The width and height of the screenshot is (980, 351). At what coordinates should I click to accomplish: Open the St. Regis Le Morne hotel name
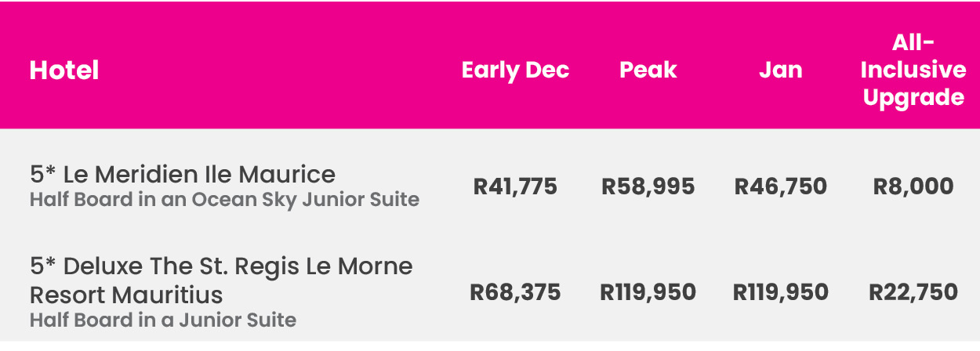238,266
